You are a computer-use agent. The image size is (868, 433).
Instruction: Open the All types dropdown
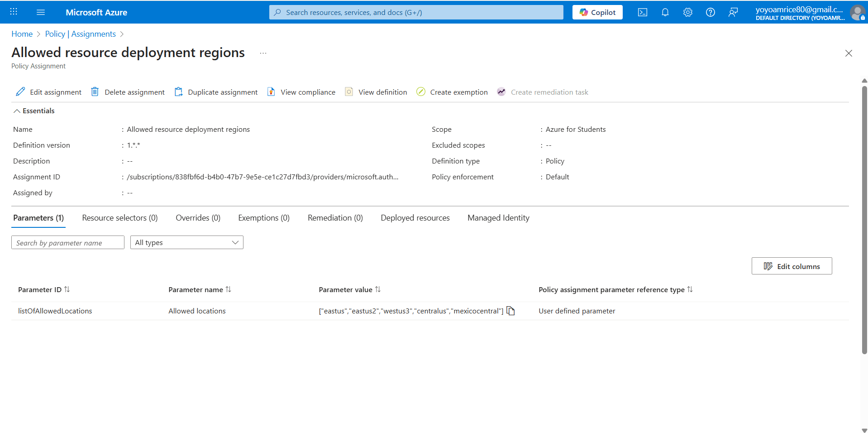point(186,242)
